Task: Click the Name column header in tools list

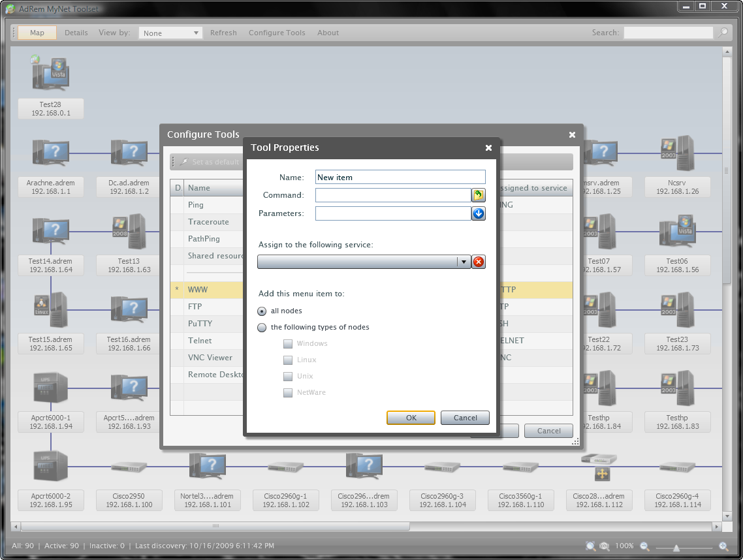Action: [213, 187]
